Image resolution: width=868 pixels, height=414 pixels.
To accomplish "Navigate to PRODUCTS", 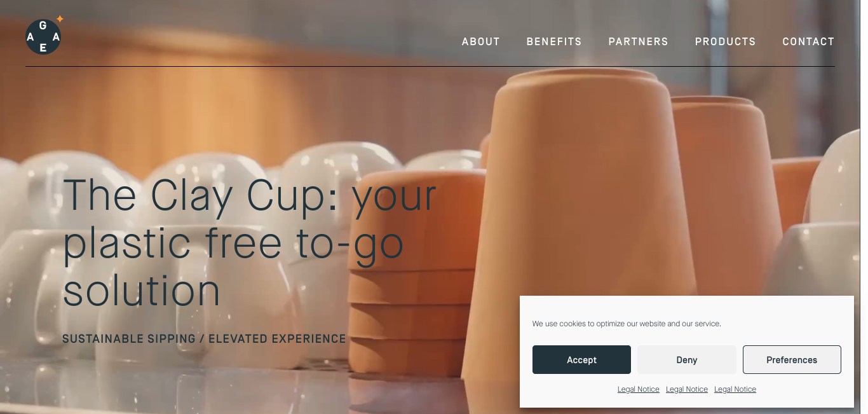I will [726, 41].
